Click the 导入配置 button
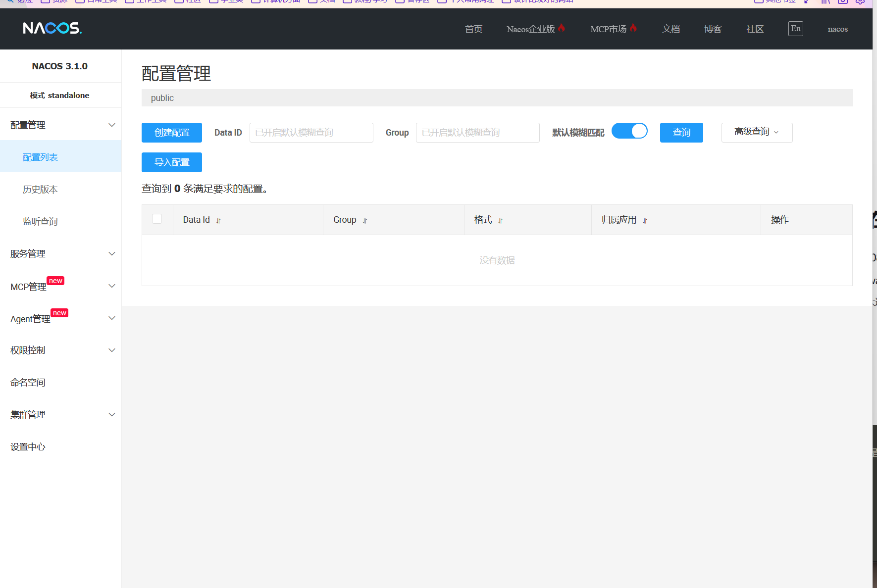This screenshot has height=588, width=877. (x=171, y=162)
